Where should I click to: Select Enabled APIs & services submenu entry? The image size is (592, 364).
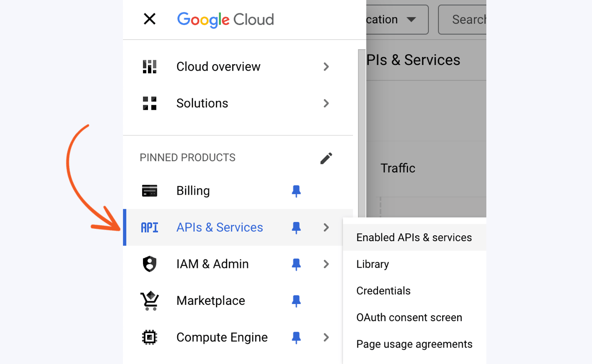click(x=414, y=238)
